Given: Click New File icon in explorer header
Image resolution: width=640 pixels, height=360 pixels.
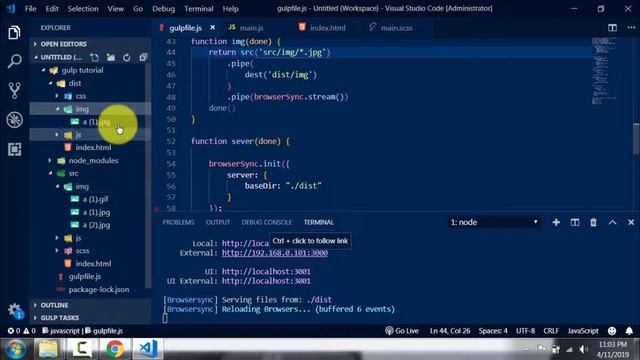Looking at the screenshot, I should (94, 57).
